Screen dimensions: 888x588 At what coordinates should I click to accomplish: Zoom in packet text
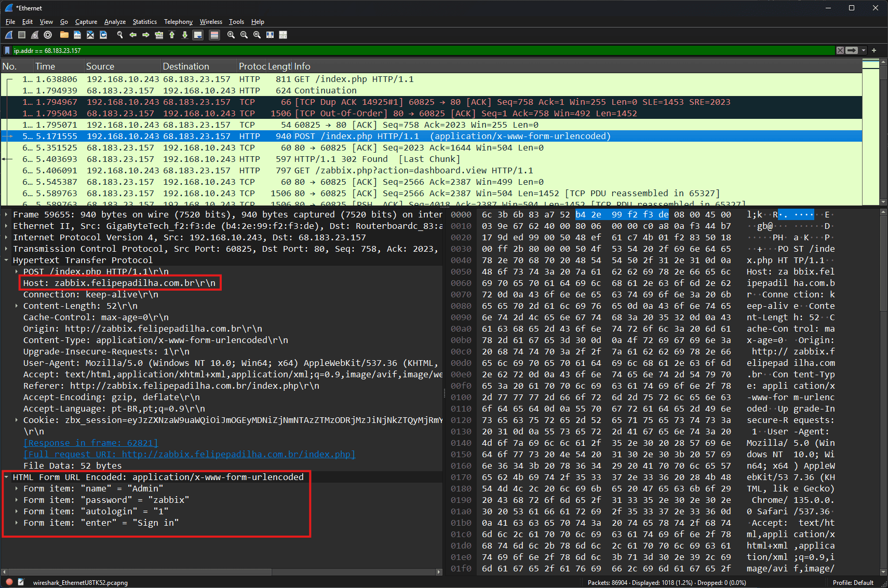231,35
